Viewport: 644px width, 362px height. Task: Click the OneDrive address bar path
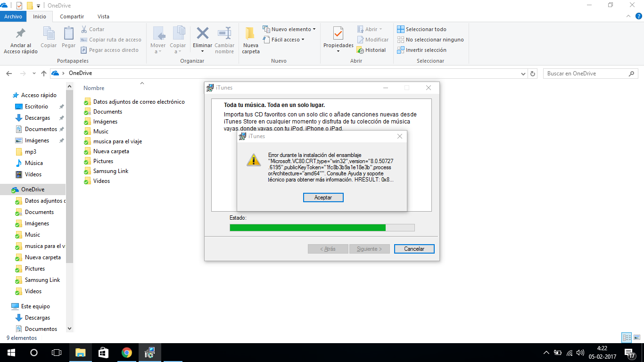pyautogui.click(x=80, y=73)
